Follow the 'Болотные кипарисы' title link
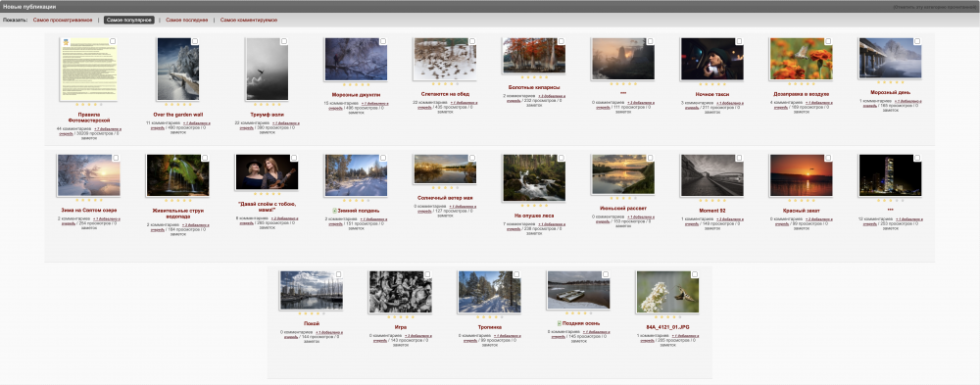Viewport: 980px width, 385px height. click(534, 87)
